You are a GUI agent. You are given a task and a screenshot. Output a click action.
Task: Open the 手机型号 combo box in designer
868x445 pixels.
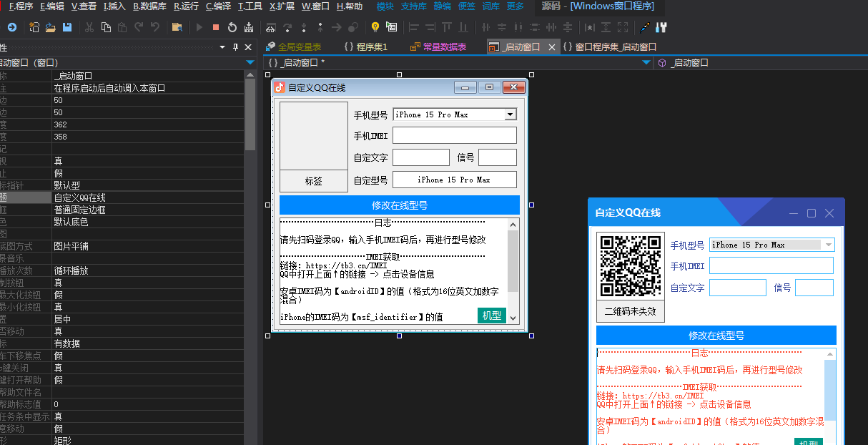510,114
